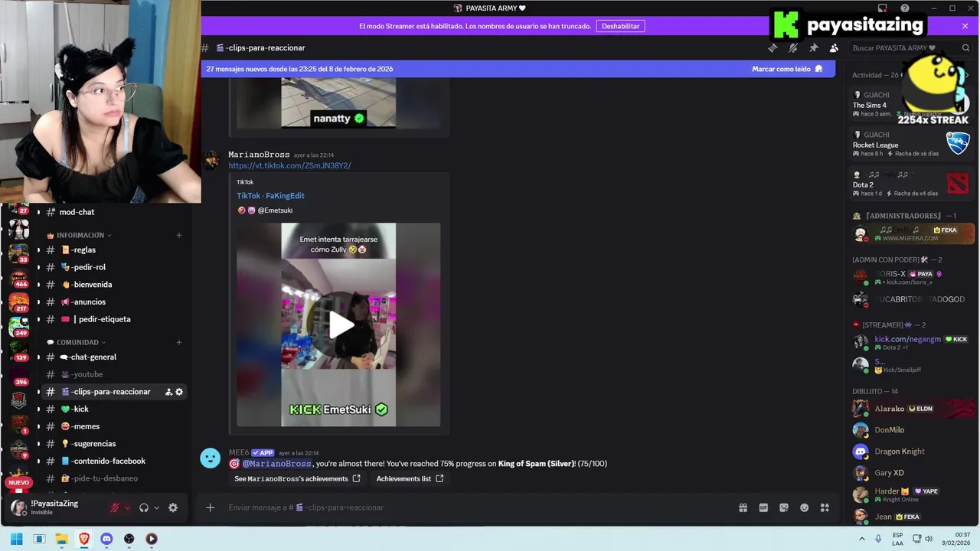The image size is (980, 551).
Task: Open headphone output options arrow
Action: point(156,507)
